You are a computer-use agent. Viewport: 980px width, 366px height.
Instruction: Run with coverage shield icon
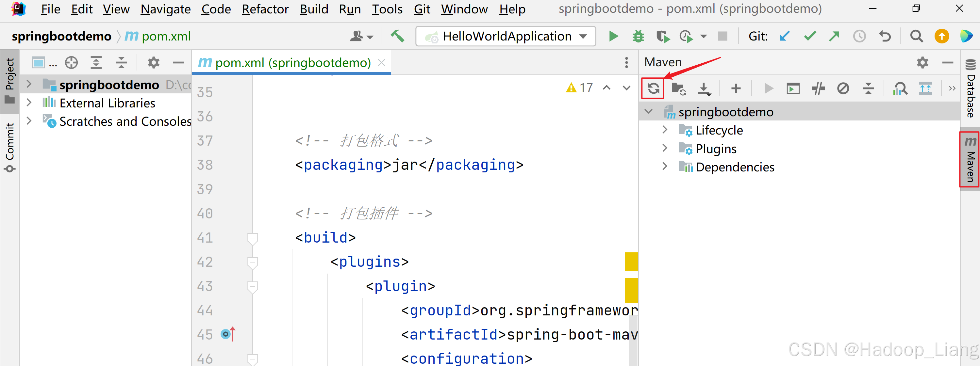click(663, 36)
